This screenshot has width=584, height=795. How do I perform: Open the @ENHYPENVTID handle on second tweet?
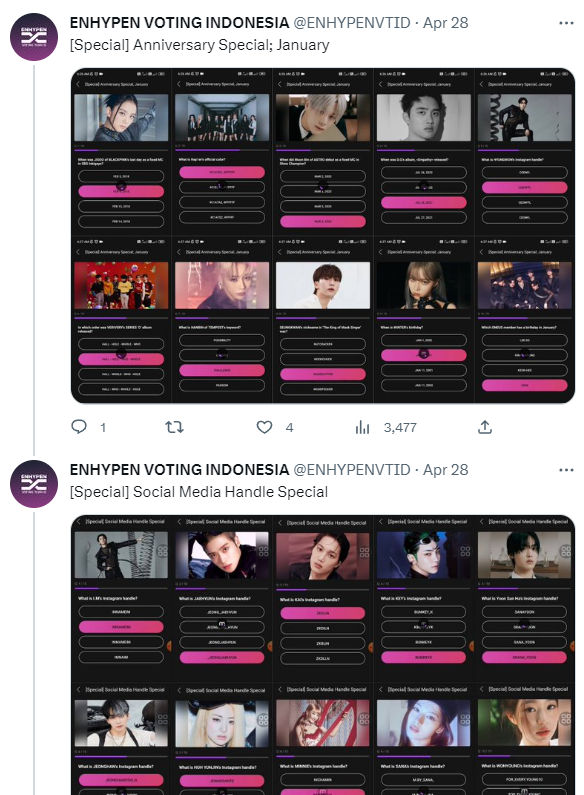pyautogui.click(x=352, y=469)
